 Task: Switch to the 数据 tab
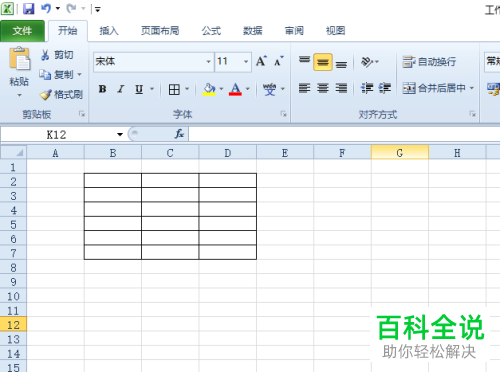[x=253, y=31]
